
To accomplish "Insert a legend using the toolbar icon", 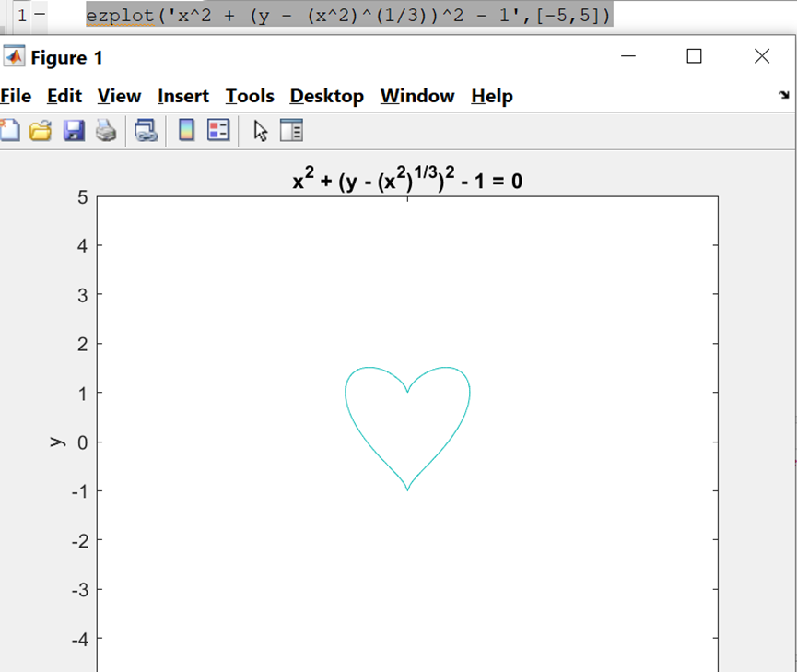I will [x=218, y=130].
